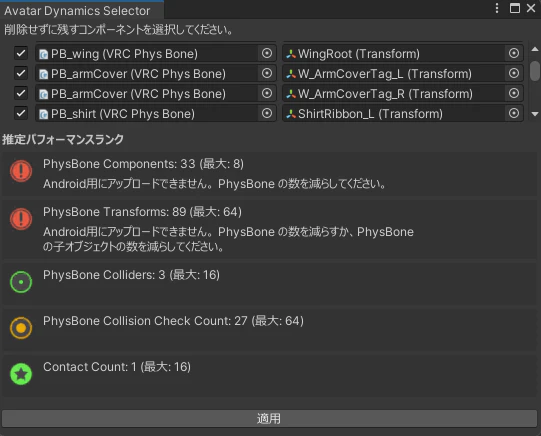541x436 pixels.
Task: Click the 適用 apply button
Action: (269, 418)
